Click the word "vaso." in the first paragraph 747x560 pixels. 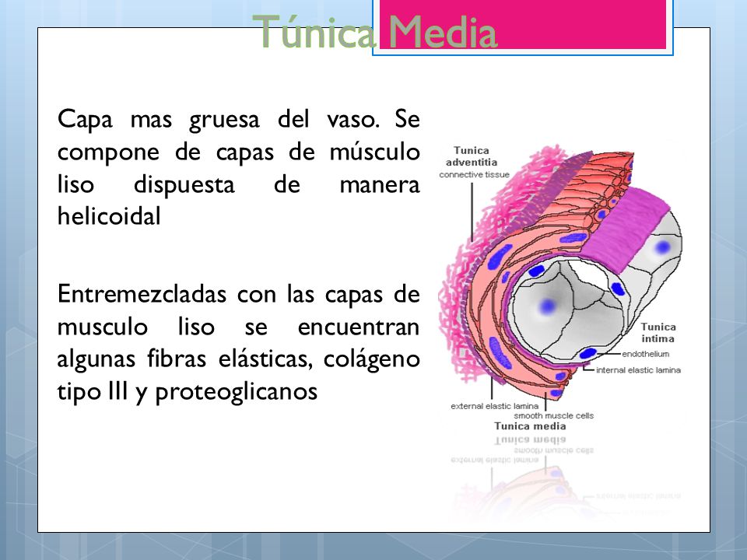tap(353, 118)
